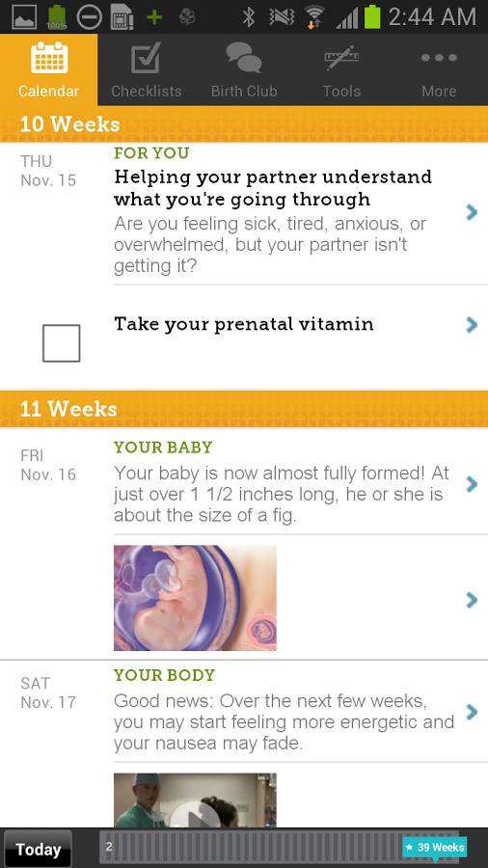Open fetus illustration row chevron
This screenshot has height=868, width=488.
472,600
